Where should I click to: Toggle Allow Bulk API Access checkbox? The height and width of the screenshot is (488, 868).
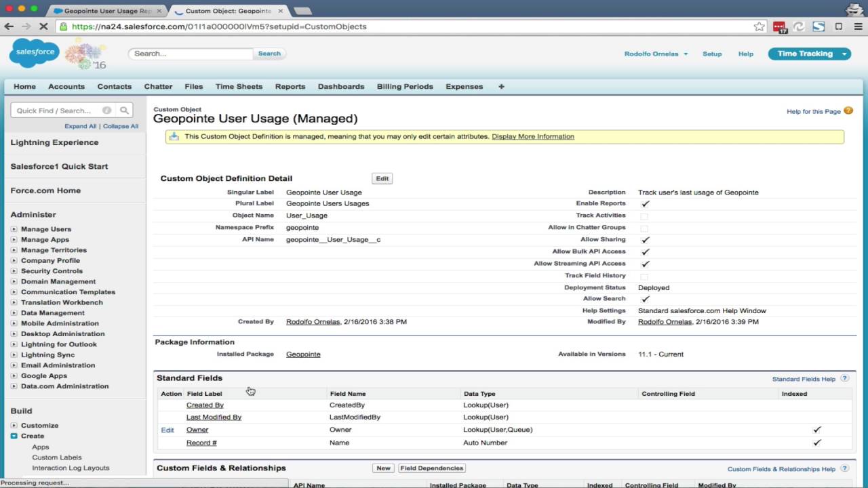click(x=645, y=252)
